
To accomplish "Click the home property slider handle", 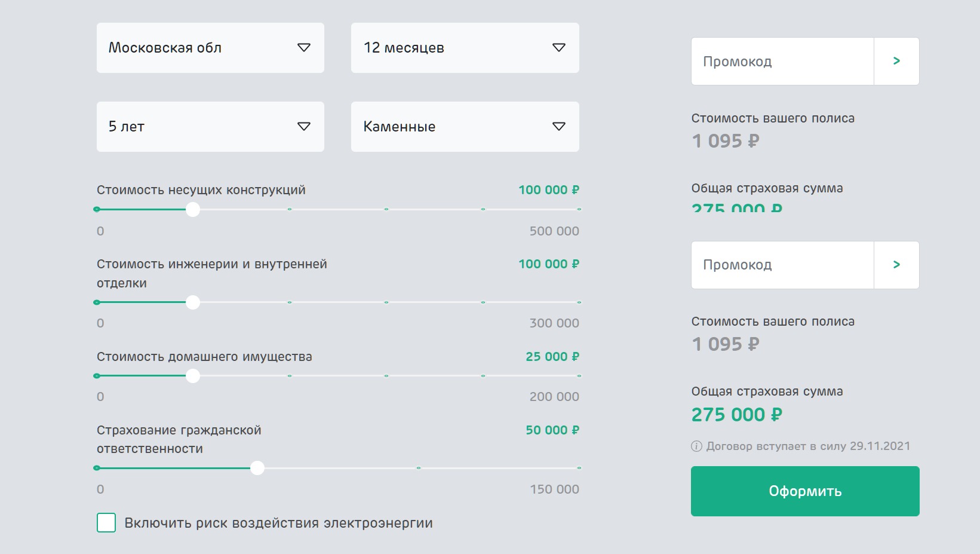I will point(193,376).
